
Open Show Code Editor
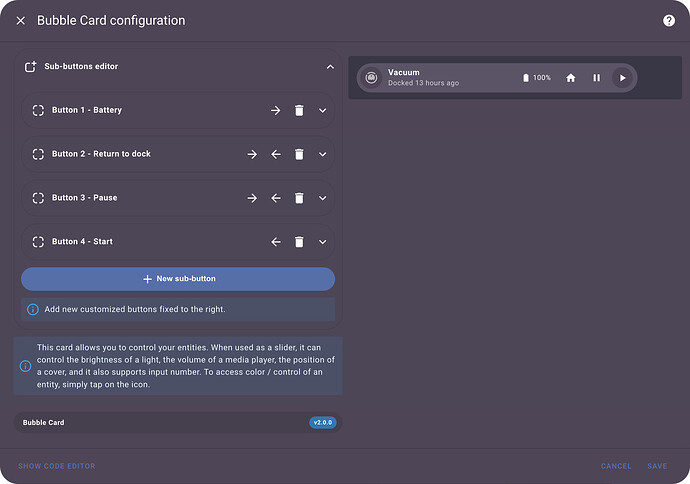(x=56, y=466)
